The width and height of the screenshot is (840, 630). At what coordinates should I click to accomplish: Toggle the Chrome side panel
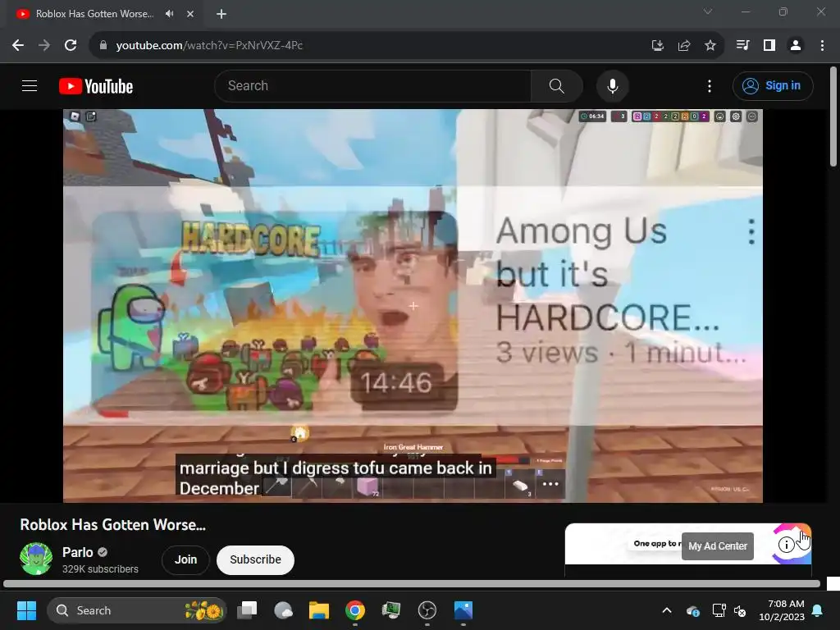tap(769, 46)
